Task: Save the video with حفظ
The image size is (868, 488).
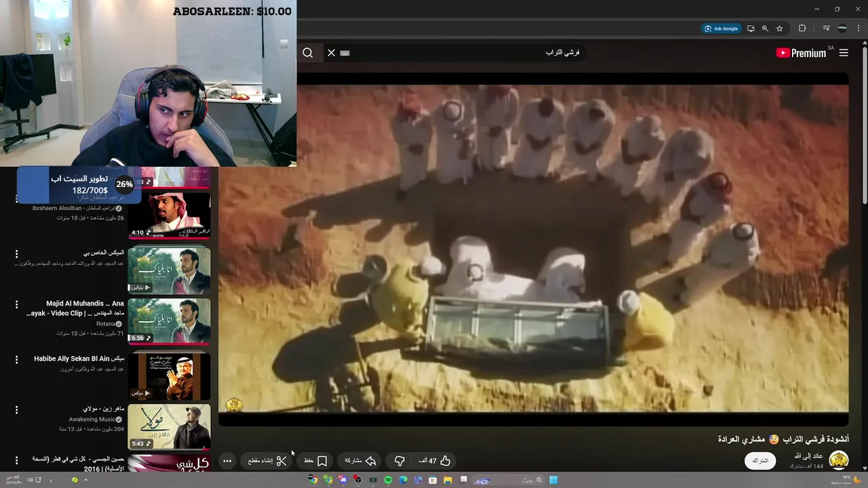Action: pos(315,461)
